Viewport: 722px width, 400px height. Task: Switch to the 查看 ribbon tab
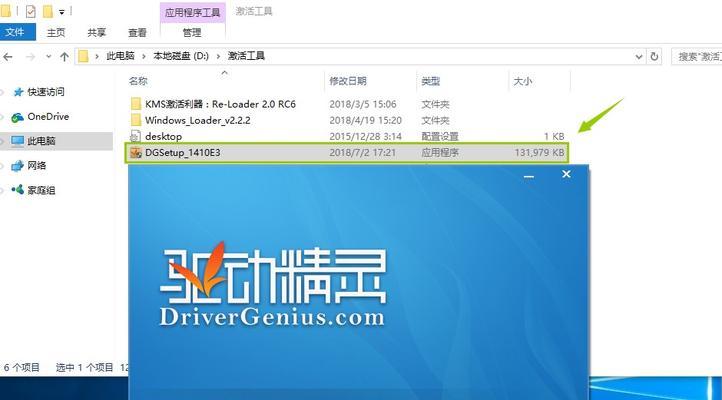pyautogui.click(x=137, y=33)
